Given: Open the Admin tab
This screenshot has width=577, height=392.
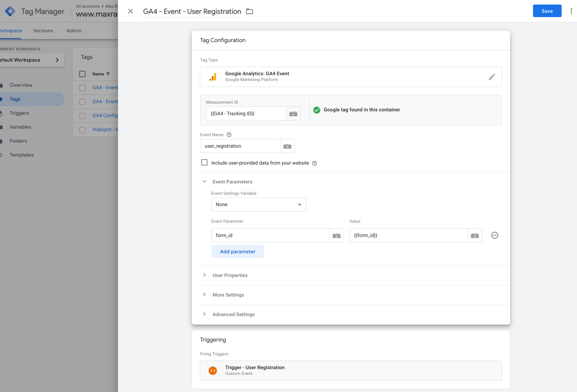Looking at the screenshot, I should [x=74, y=30].
